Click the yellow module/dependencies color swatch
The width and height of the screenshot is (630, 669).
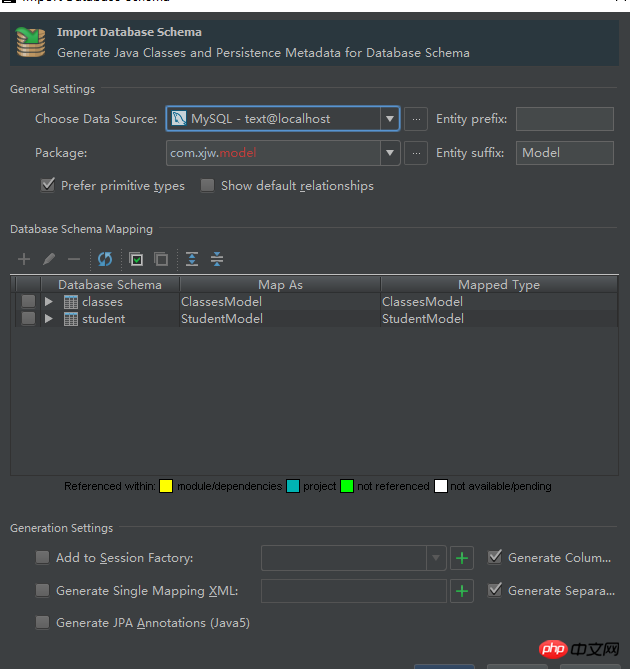(x=166, y=486)
